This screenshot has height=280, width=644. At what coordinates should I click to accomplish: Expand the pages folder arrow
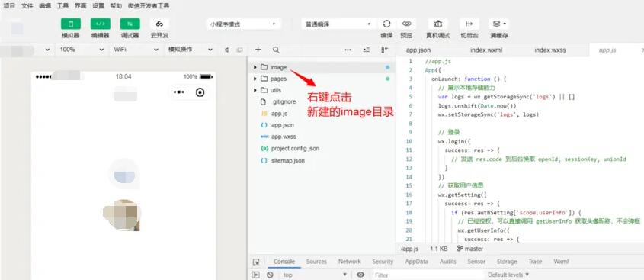tap(255, 79)
